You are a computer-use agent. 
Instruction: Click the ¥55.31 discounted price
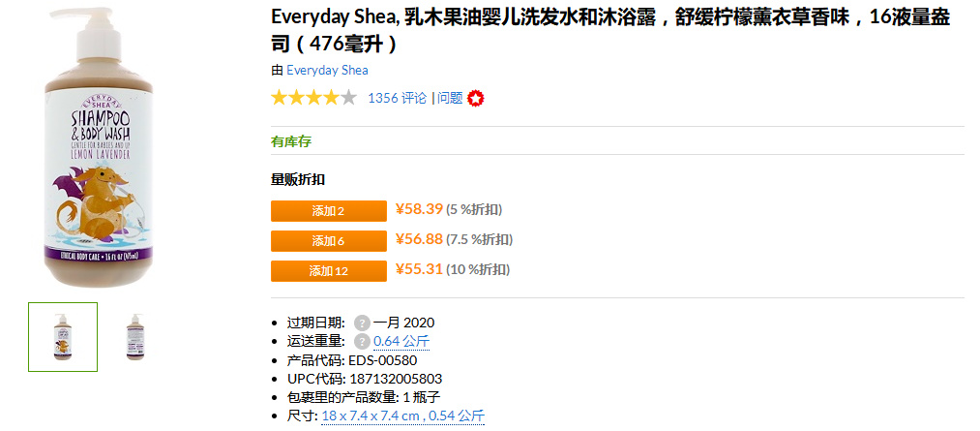click(x=419, y=269)
